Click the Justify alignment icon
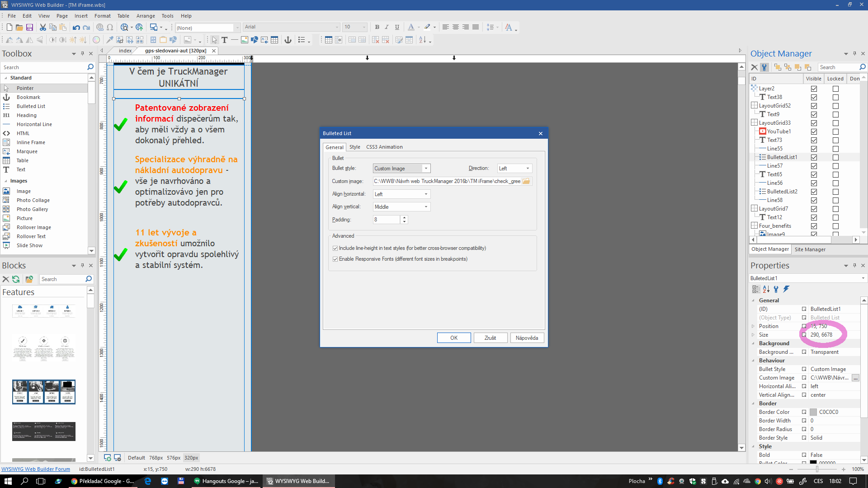 (476, 27)
